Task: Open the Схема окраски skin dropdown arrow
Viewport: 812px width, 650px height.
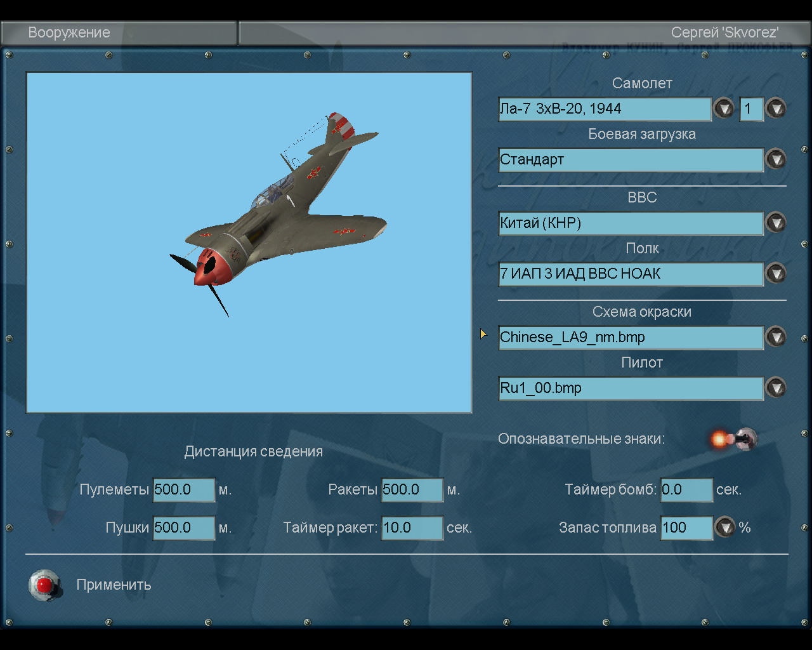Action: (775, 337)
